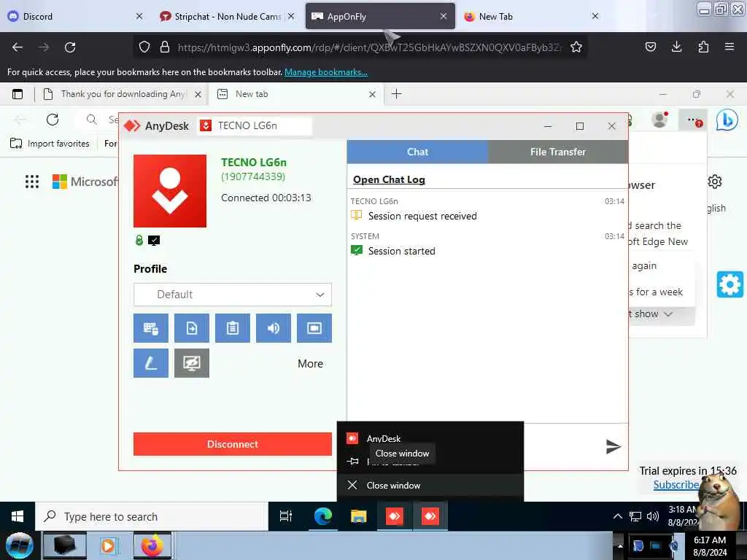Open Edge tab actions menu icon

pyautogui.click(x=18, y=94)
